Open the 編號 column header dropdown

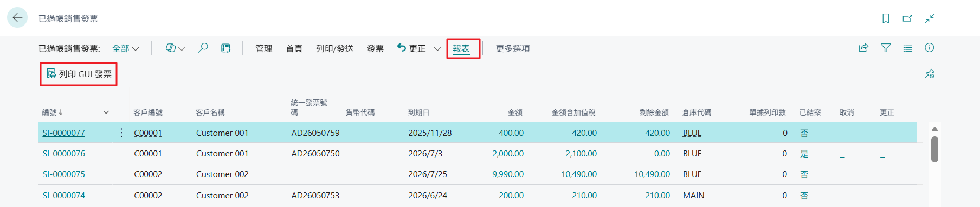tap(106, 112)
